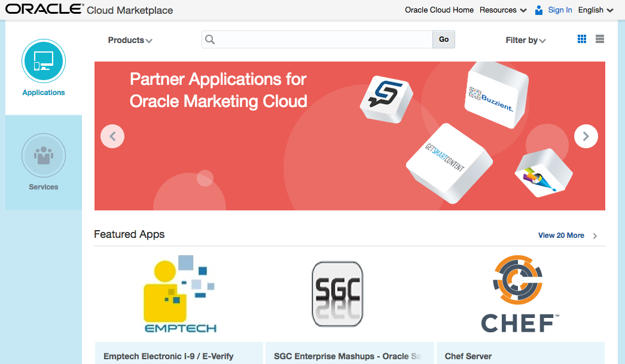Expand the Products dropdown

pyautogui.click(x=130, y=40)
